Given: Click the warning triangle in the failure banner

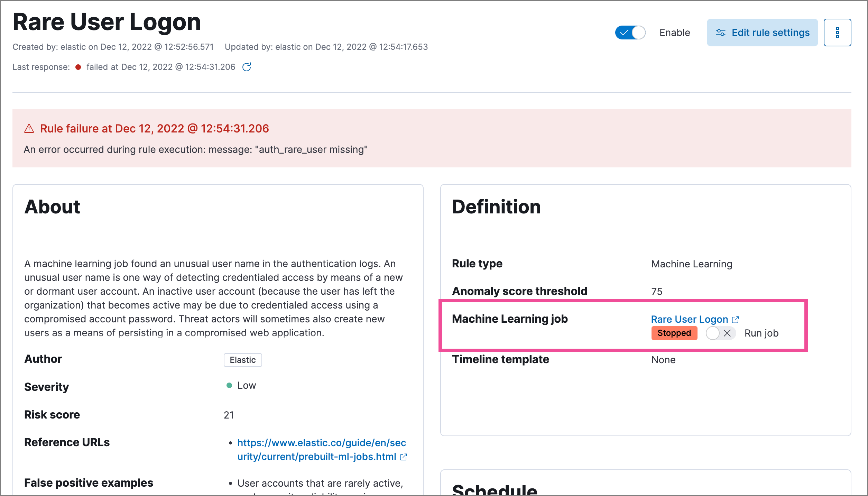Looking at the screenshot, I should (x=29, y=128).
